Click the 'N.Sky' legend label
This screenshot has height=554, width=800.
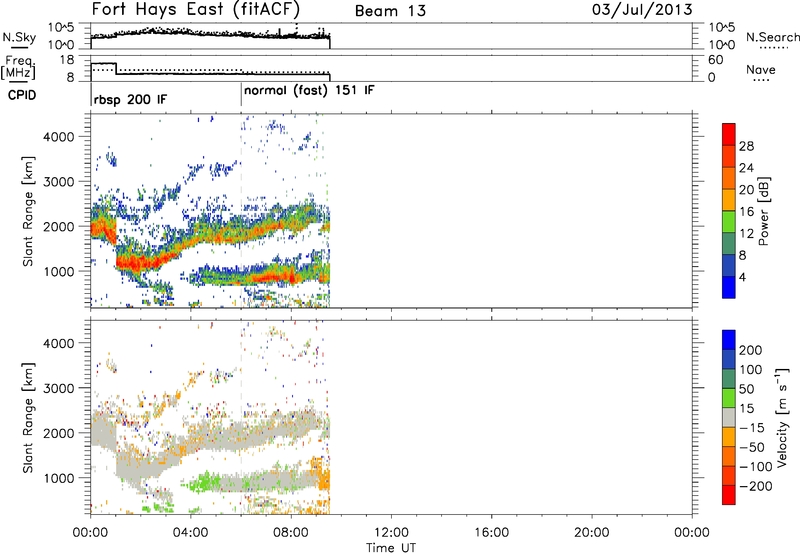19,37
